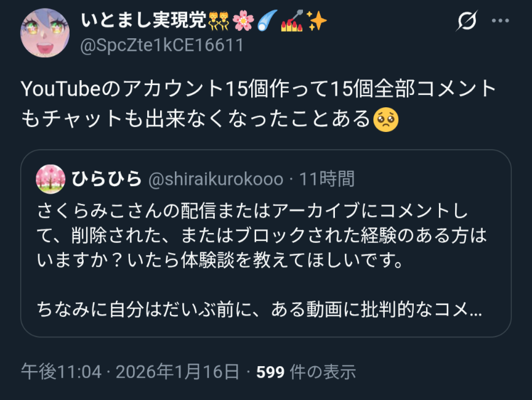Open the ひらひら quoted author name

pyautogui.click(x=106, y=178)
